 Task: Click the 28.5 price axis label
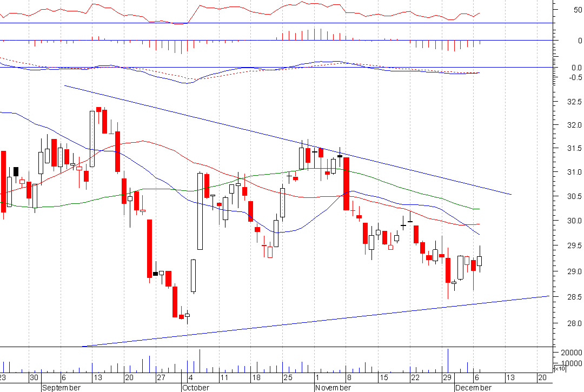(x=574, y=297)
